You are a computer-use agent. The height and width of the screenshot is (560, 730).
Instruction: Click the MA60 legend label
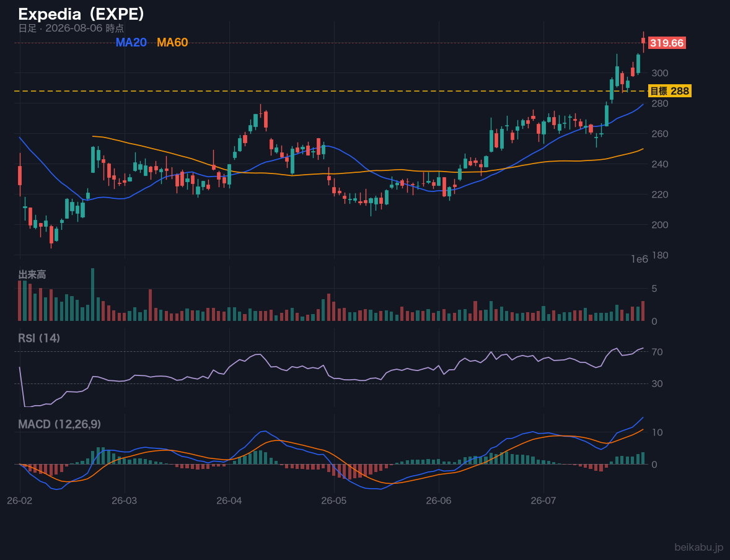click(172, 42)
